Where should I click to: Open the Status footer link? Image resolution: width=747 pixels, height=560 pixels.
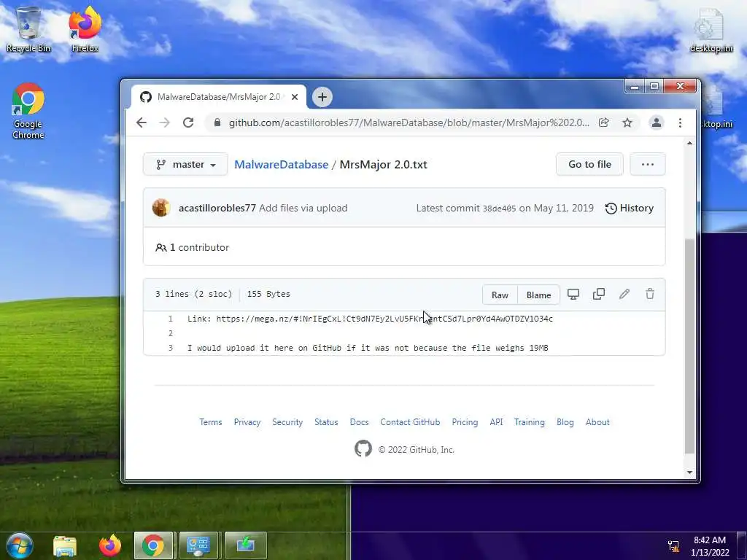click(x=326, y=422)
